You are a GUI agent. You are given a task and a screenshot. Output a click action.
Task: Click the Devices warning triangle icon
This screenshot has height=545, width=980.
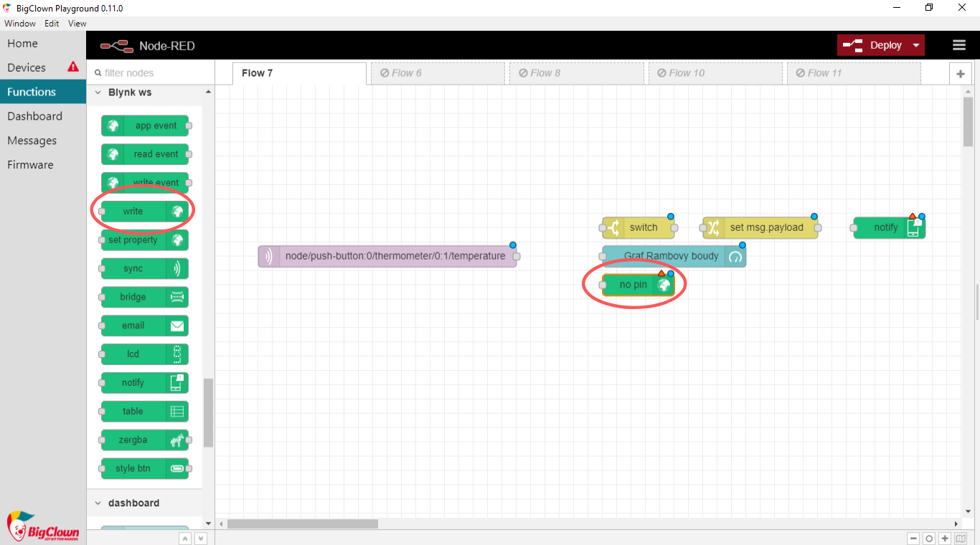(73, 67)
